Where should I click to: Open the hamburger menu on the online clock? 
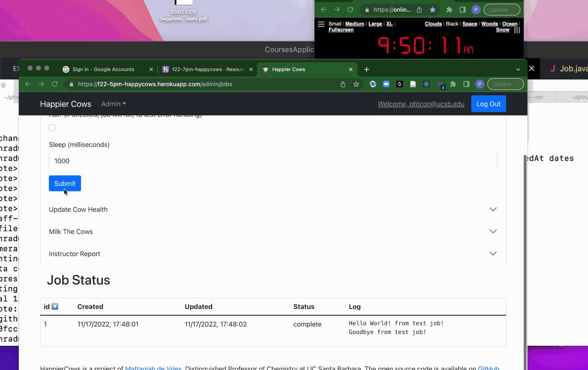pos(321,24)
